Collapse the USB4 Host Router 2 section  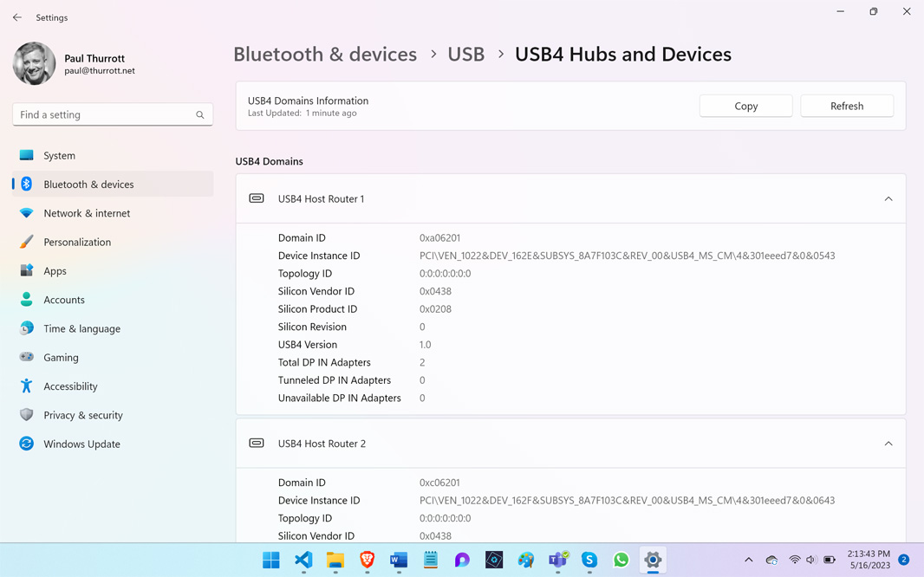[888, 444]
